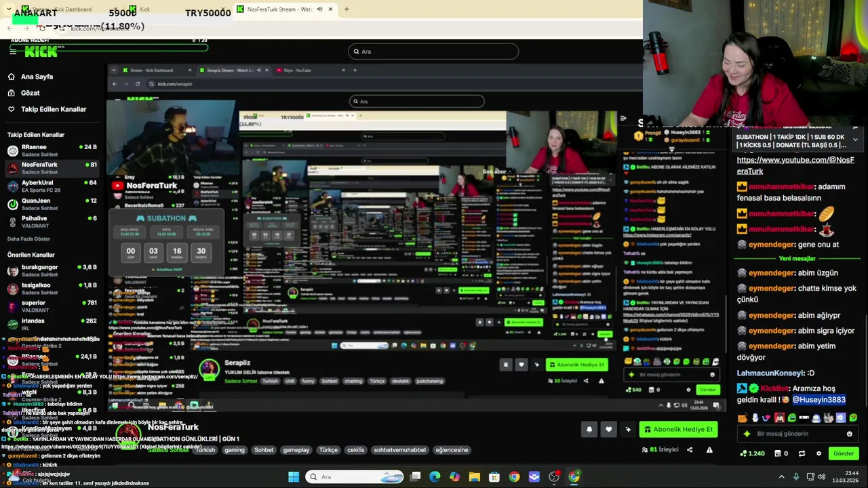This screenshot has width=868, height=488.
Task: Select NosFeraTurk in followed channels list
Action: pos(52,167)
